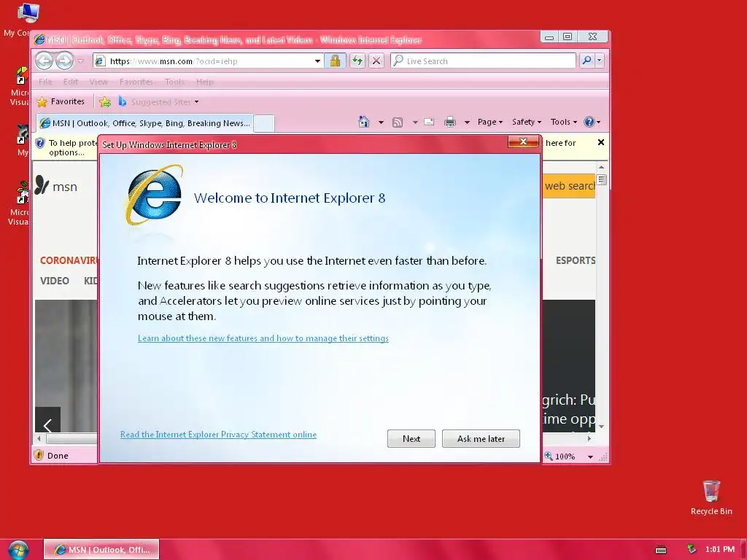Expand the Feeds dropdown arrow

[x=415, y=122]
